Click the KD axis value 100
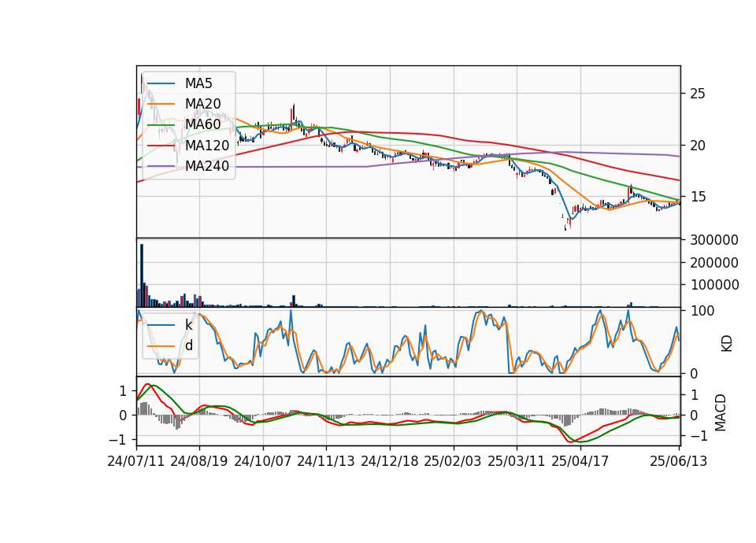 click(702, 311)
